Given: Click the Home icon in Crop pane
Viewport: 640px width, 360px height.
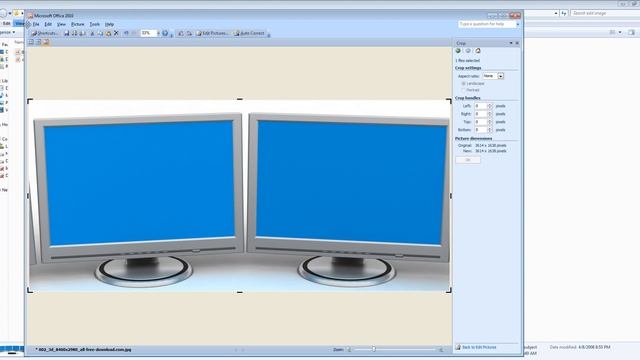Looking at the screenshot, I should [478, 51].
